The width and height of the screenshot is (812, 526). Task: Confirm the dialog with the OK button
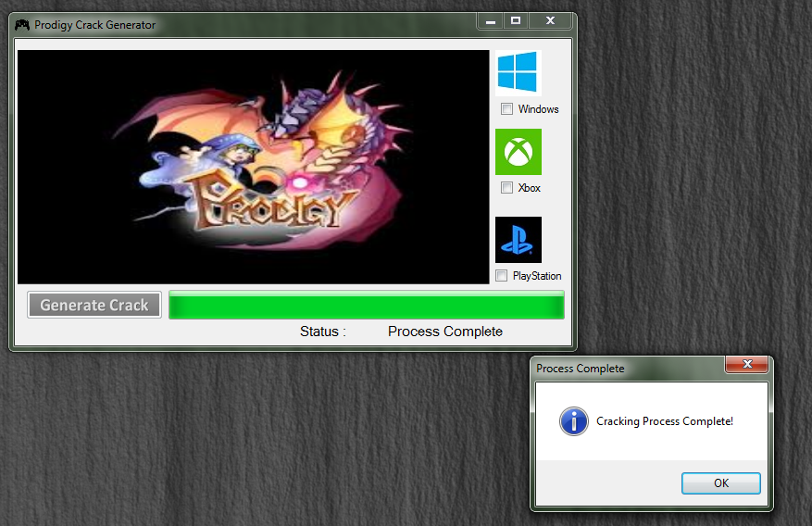[x=721, y=483]
